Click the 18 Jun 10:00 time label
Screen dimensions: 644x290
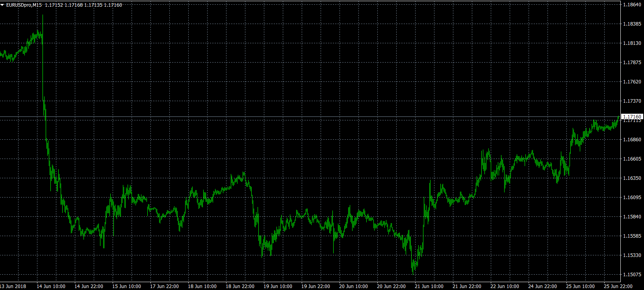(202, 286)
